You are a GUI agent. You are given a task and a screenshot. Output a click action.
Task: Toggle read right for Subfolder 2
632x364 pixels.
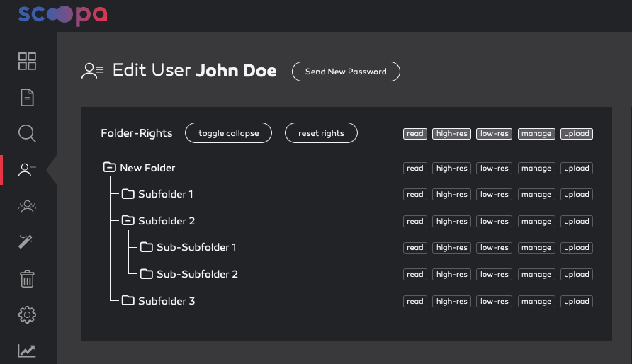pyautogui.click(x=414, y=222)
